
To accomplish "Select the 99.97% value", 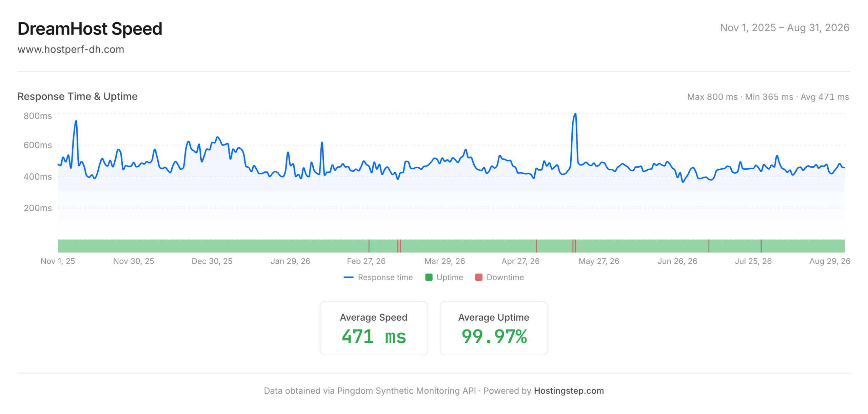I will tap(494, 337).
